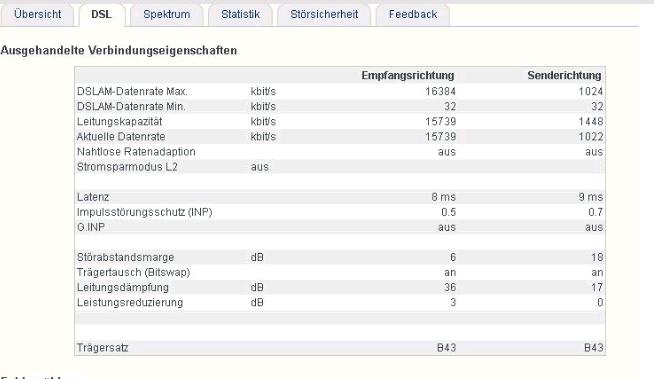Open the Feedback tab
Viewport: 654px width, 379px height.
click(413, 14)
